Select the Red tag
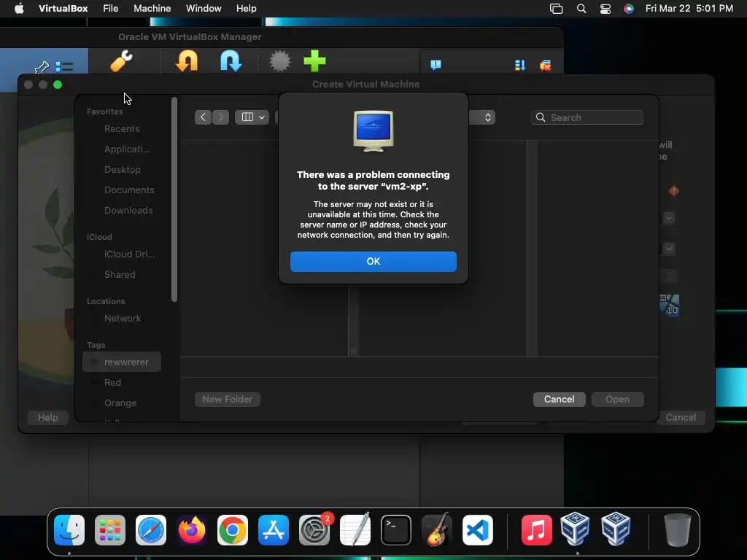This screenshot has width=747, height=560. pos(112,382)
